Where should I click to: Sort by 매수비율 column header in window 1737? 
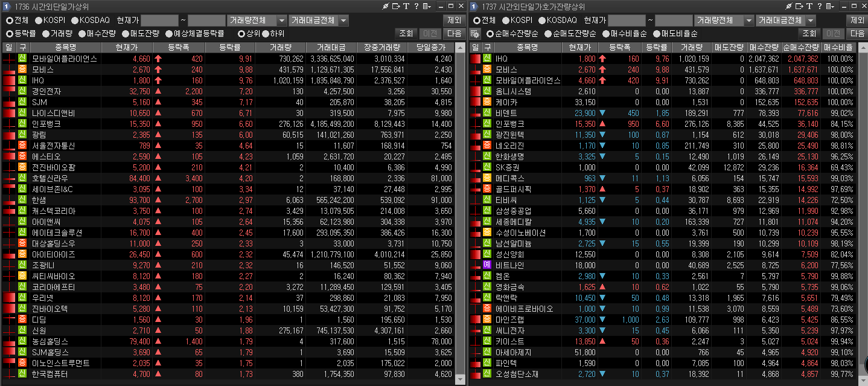click(838, 47)
